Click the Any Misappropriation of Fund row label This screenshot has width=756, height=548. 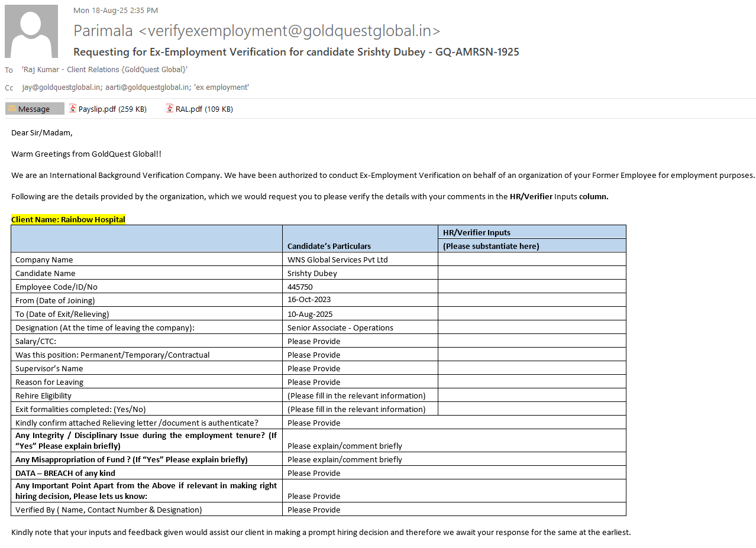[x=131, y=459]
